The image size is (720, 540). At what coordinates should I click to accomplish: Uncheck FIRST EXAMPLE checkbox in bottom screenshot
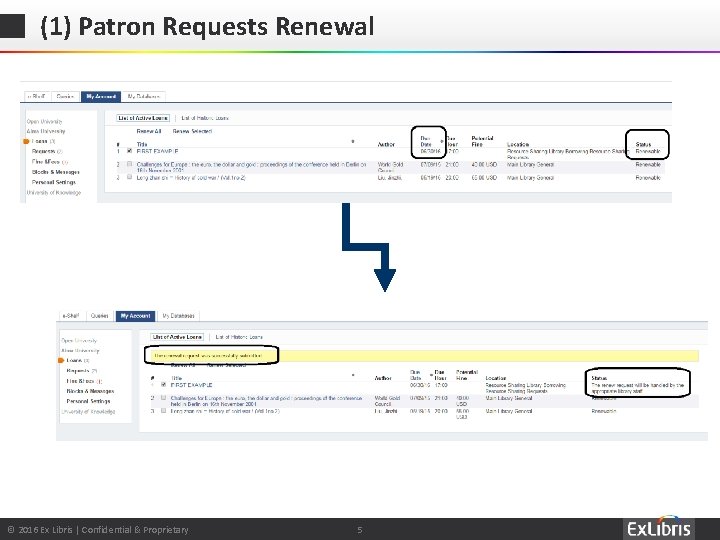tap(163, 384)
